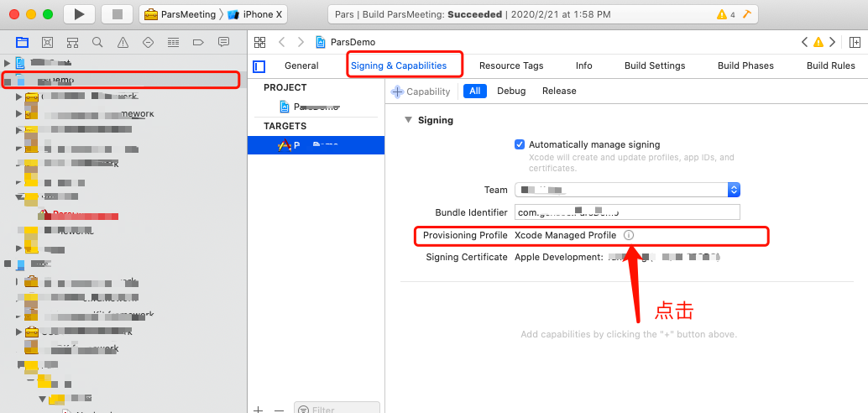Select the All configuration filter
The height and width of the screenshot is (413, 868).
coord(474,91)
